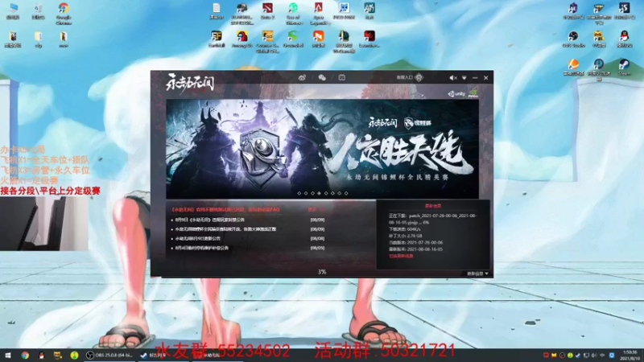
Task: Open the text document desktop icon
Action: 217,11
